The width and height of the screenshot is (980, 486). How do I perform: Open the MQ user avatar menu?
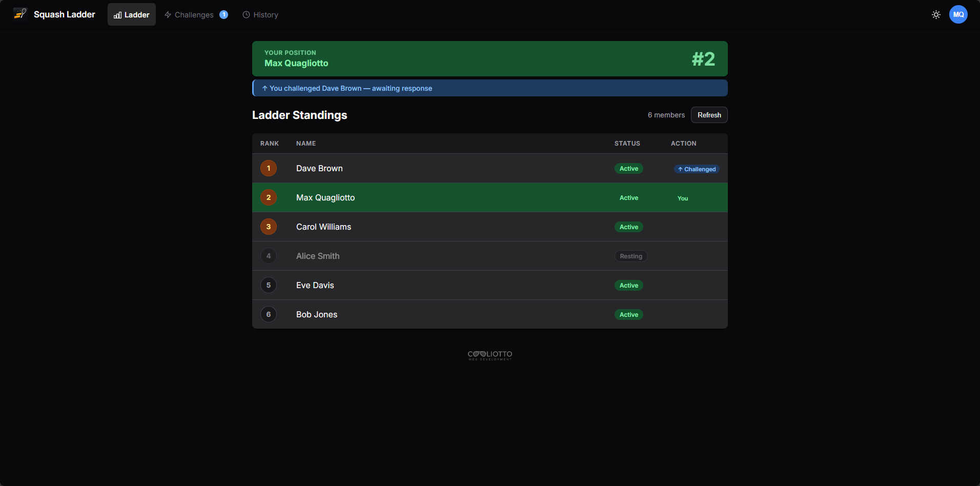click(958, 14)
